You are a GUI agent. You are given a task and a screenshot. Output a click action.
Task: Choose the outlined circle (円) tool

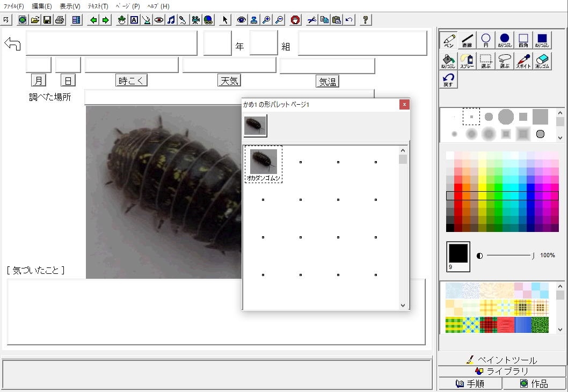pos(486,40)
